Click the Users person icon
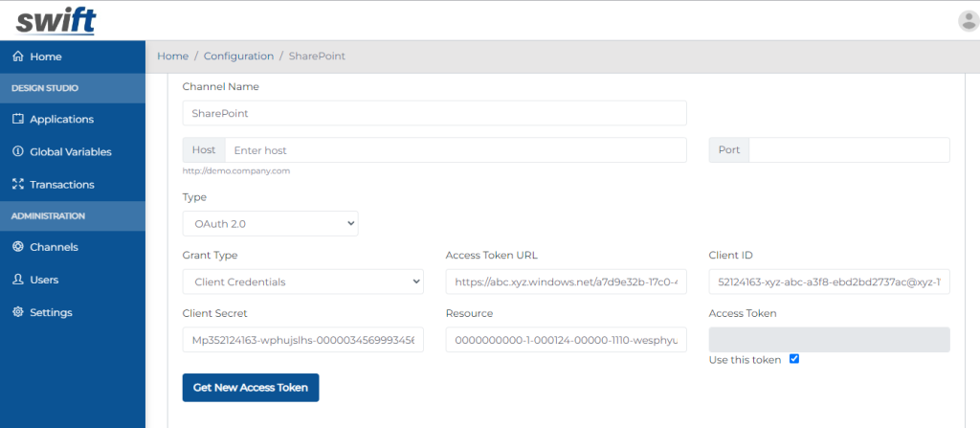 pos(17,279)
